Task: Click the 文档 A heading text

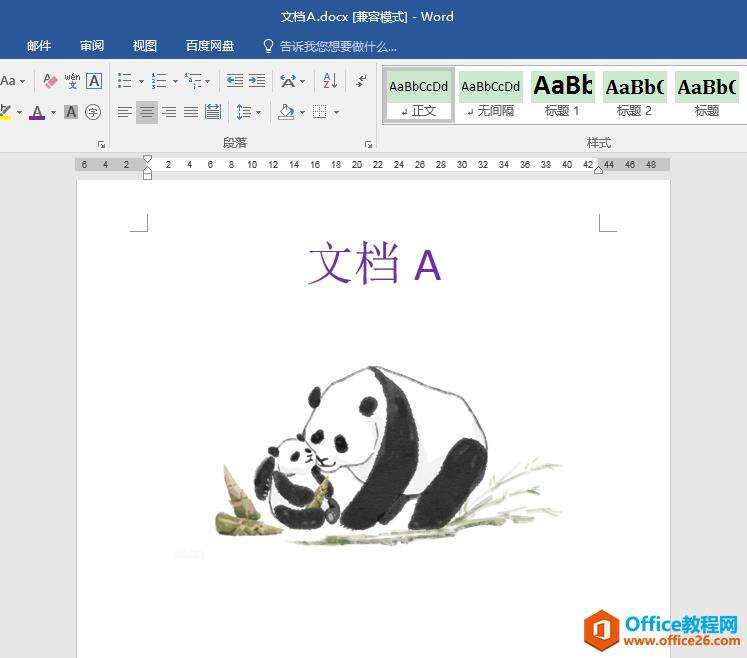Action: (x=374, y=263)
